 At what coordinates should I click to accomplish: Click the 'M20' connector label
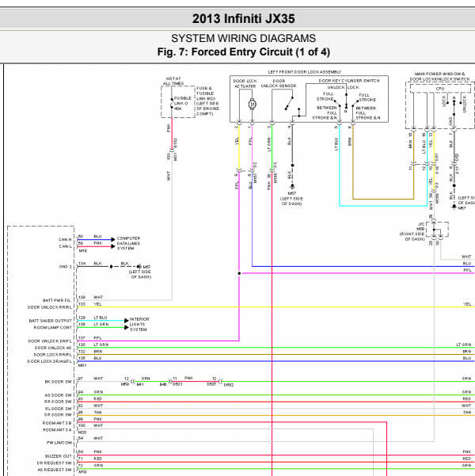pos(82,432)
